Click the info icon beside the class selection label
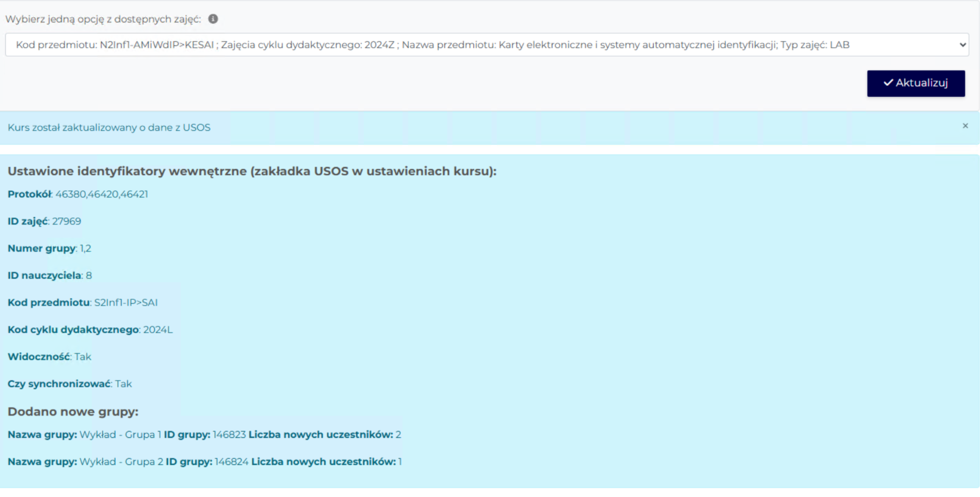Image resolution: width=980 pixels, height=497 pixels. point(213,19)
